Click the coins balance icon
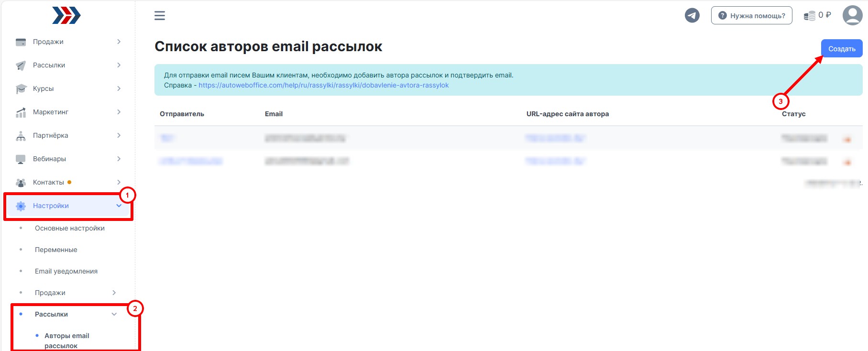This screenshot has width=868, height=351. click(809, 16)
